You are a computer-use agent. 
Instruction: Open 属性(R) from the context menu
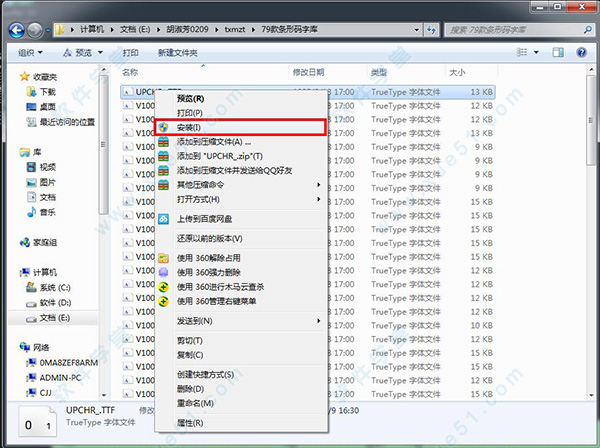point(240,423)
